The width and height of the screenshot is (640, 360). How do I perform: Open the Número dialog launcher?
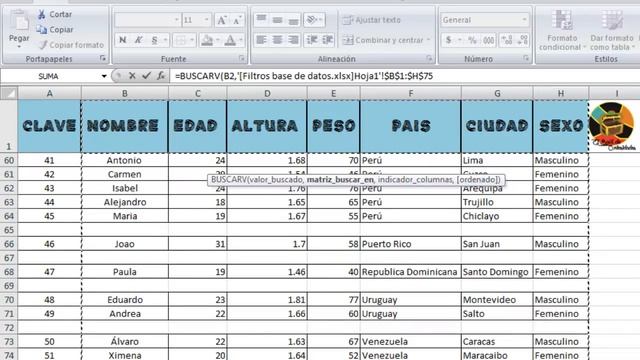(526, 59)
